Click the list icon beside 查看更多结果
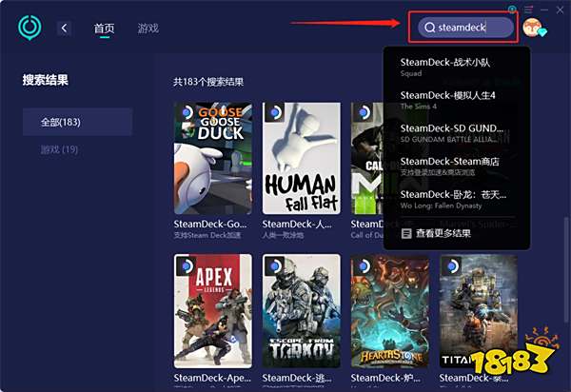Image resolution: width=571 pixels, height=392 pixels. pyautogui.click(x=406, y=233)
